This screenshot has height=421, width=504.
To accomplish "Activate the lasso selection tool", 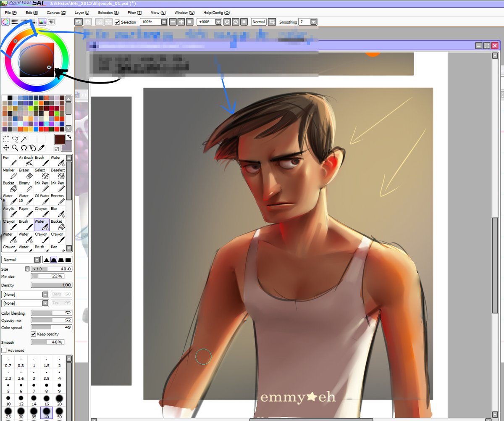I will pyautogui.click(x=15, y=139).
